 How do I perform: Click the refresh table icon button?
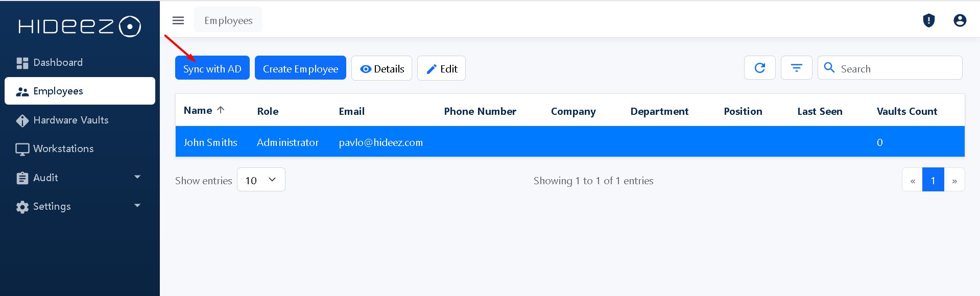[x=760, y=68]
